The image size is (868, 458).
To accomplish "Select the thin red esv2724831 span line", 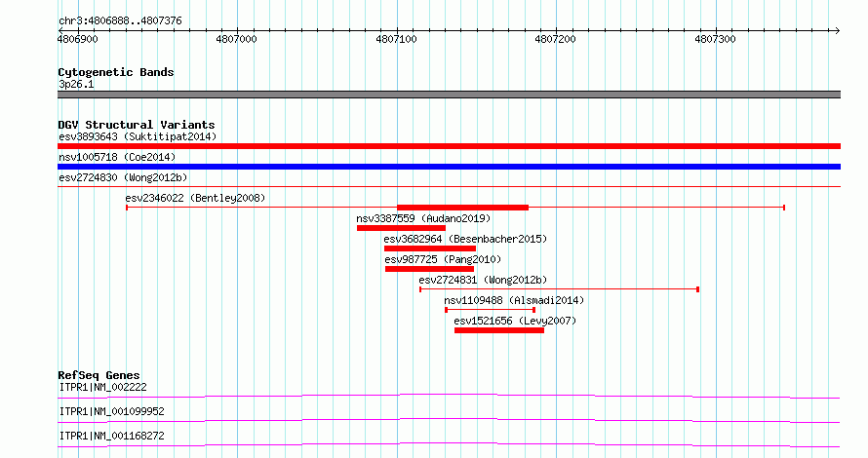I will point(559,289).
